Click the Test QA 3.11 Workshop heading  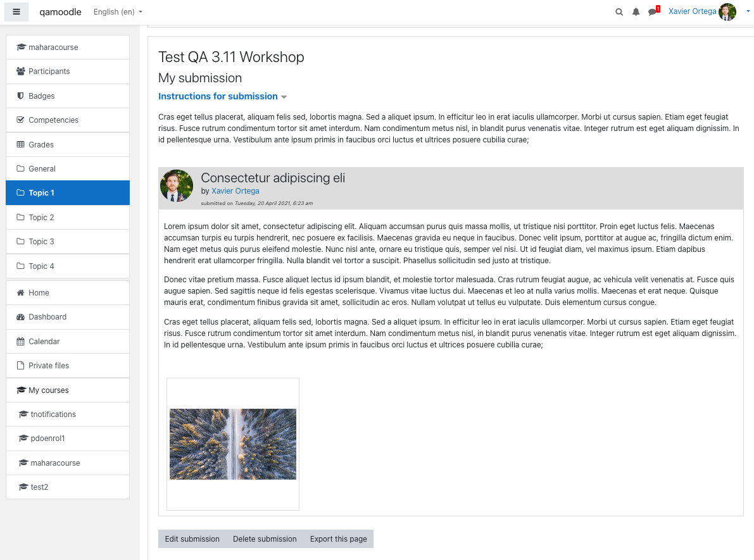pos(231,57)
